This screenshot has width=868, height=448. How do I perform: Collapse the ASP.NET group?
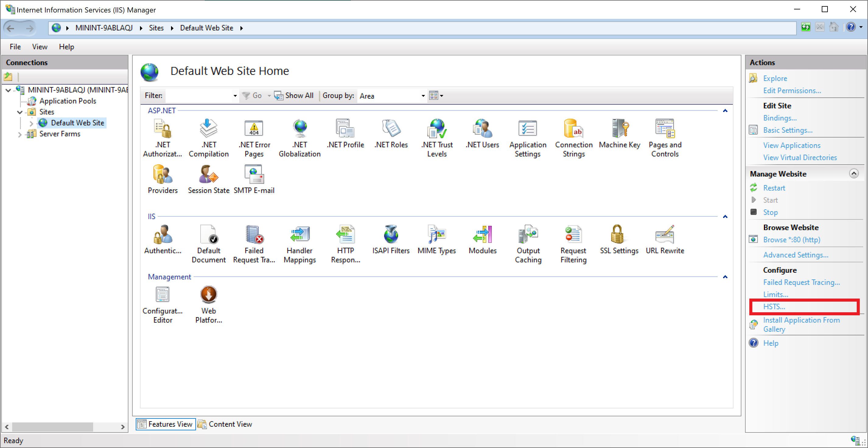[x=725, y=111]
